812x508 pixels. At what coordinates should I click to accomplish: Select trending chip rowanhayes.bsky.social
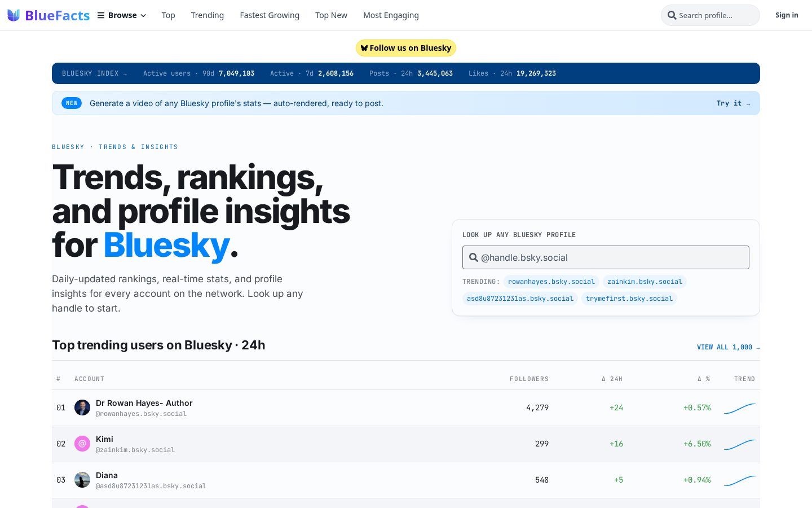(551, 282)
